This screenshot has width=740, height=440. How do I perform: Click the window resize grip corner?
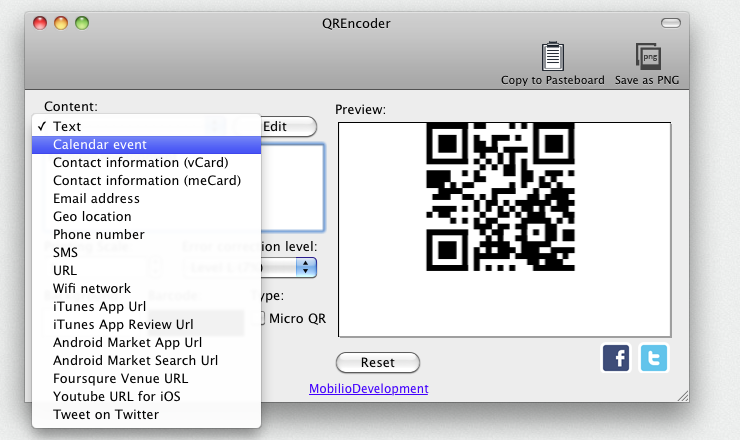pyautogui.click(x=683, y=396)
